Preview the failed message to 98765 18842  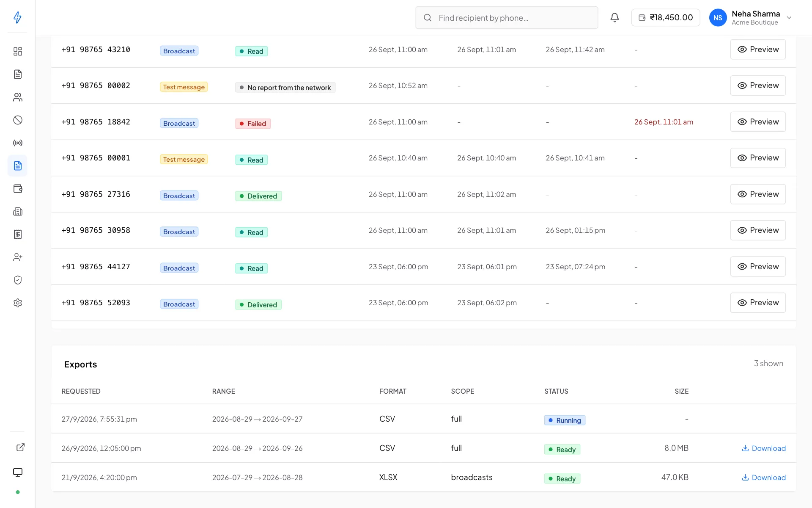758,122
